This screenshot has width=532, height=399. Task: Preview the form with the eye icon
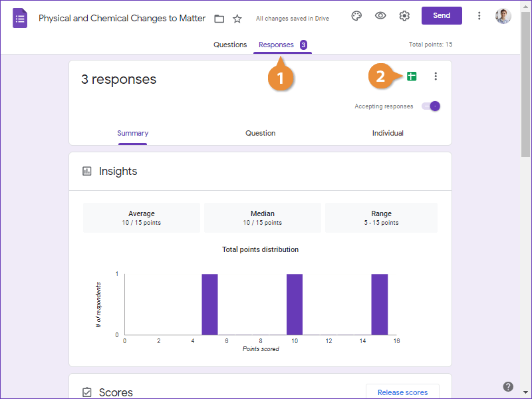point(380,15)
